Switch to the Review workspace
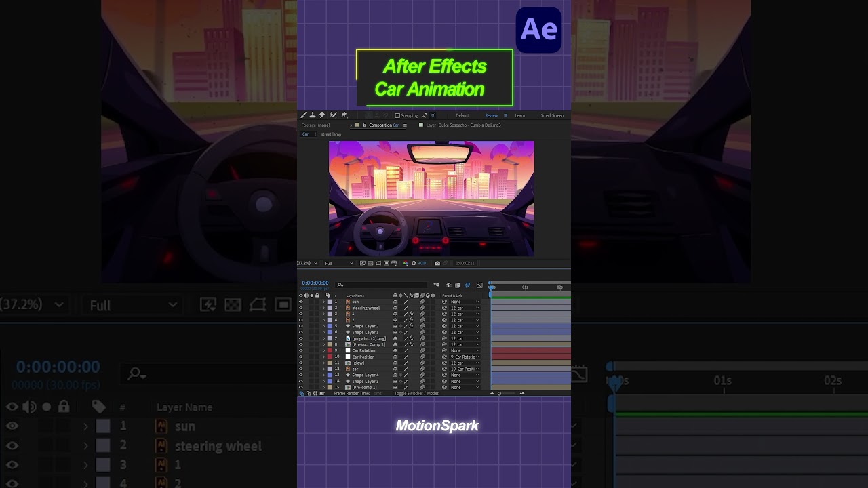868x488 pixels. click(x=491, y=115)
